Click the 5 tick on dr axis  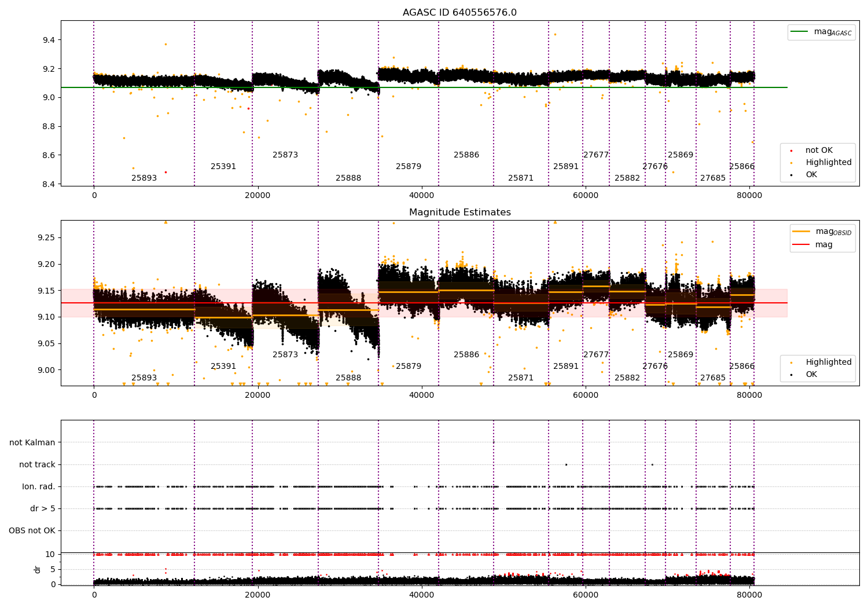pyautogui.click(x=53, y=570)
